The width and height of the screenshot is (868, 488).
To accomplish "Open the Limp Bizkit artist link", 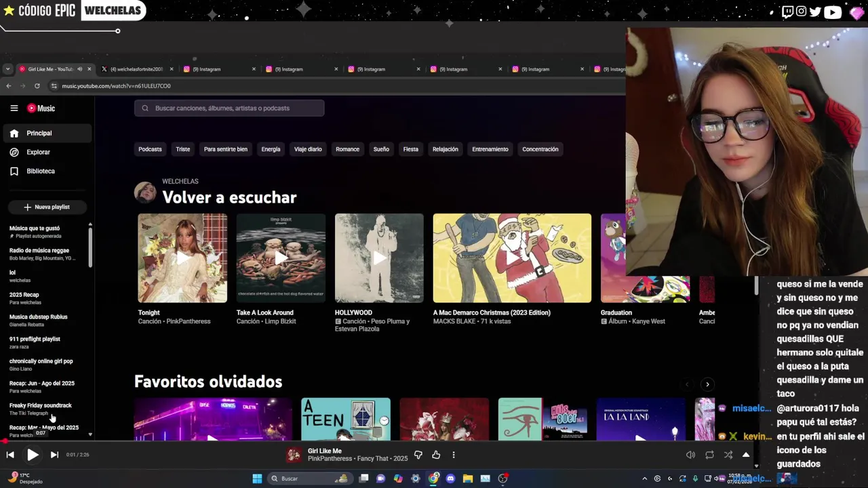I will coord(280,321).
